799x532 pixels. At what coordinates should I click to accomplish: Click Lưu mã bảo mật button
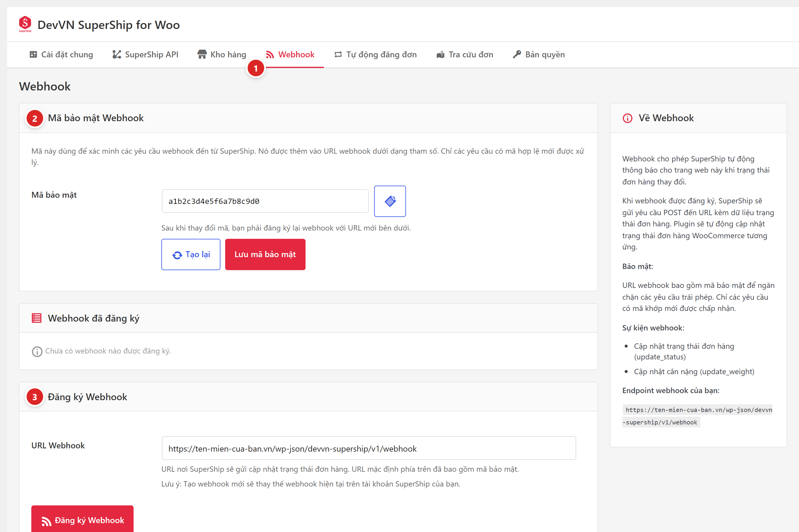[265, 254]
